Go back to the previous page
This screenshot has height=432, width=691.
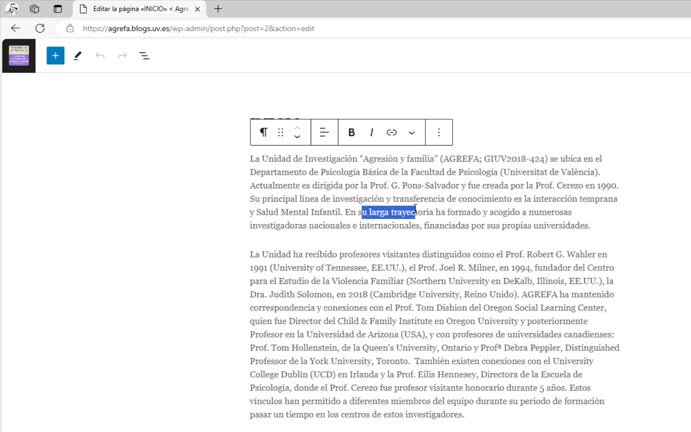tap(16, 28)
